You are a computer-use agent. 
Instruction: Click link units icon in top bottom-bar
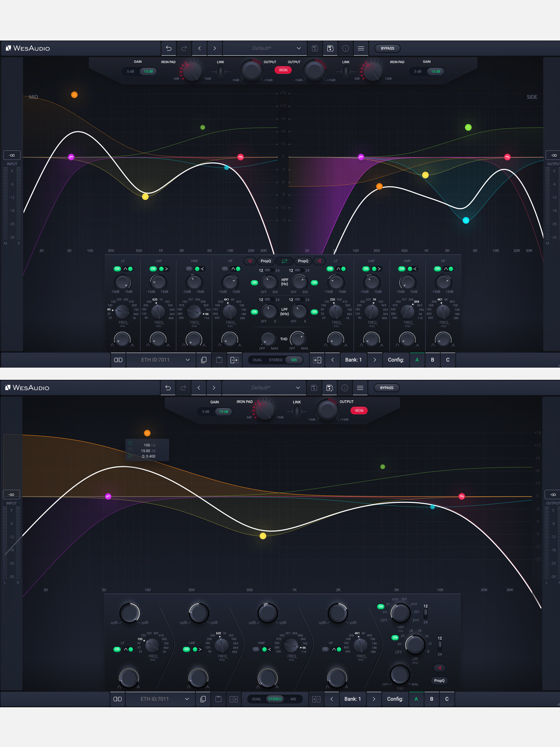point(118,360)
